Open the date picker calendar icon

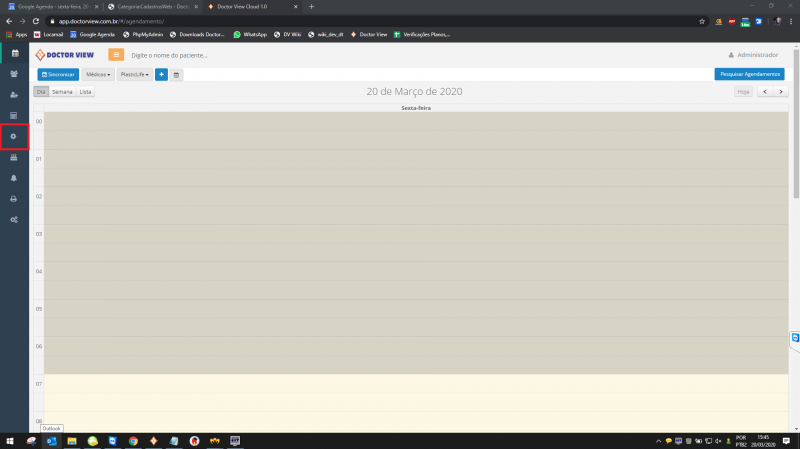(176, 74)
